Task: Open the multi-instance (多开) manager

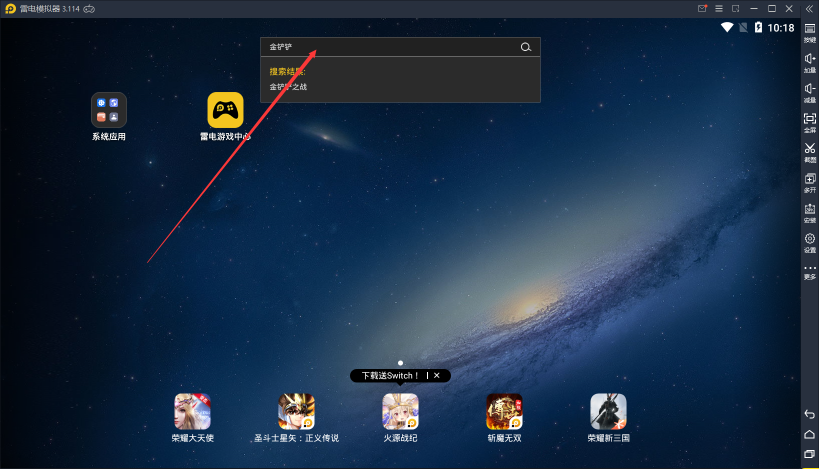Action: click(x=809, y=181)
